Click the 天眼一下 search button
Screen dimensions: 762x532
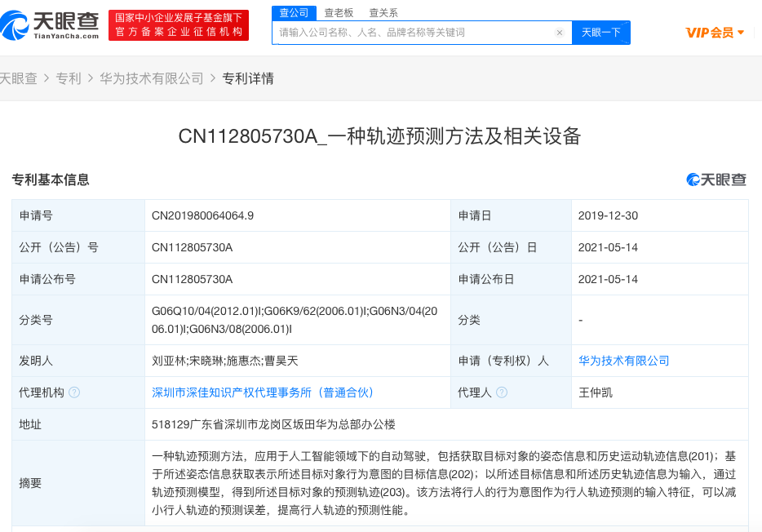coord(601,33)
